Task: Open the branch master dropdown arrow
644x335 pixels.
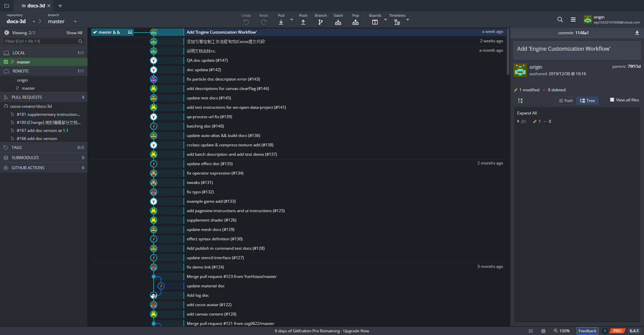Action: click(x=75, y=22)
